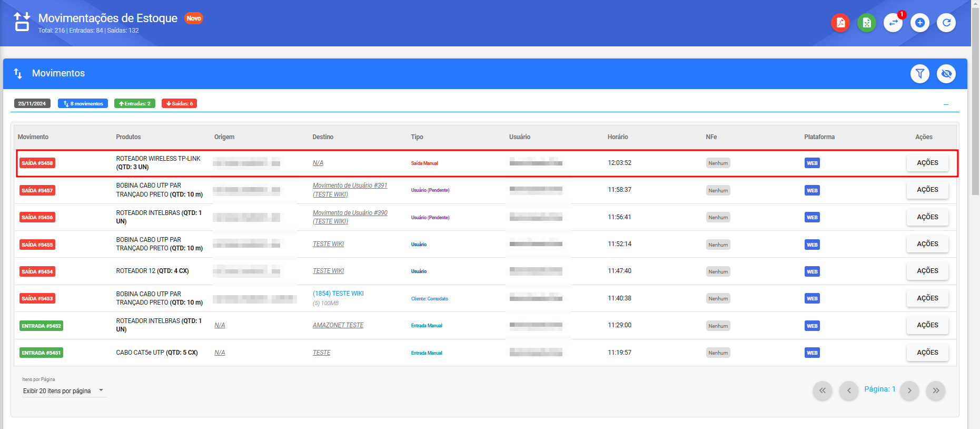Click the Novo badge beside the title
980x429 pixels.
point(194,18)
